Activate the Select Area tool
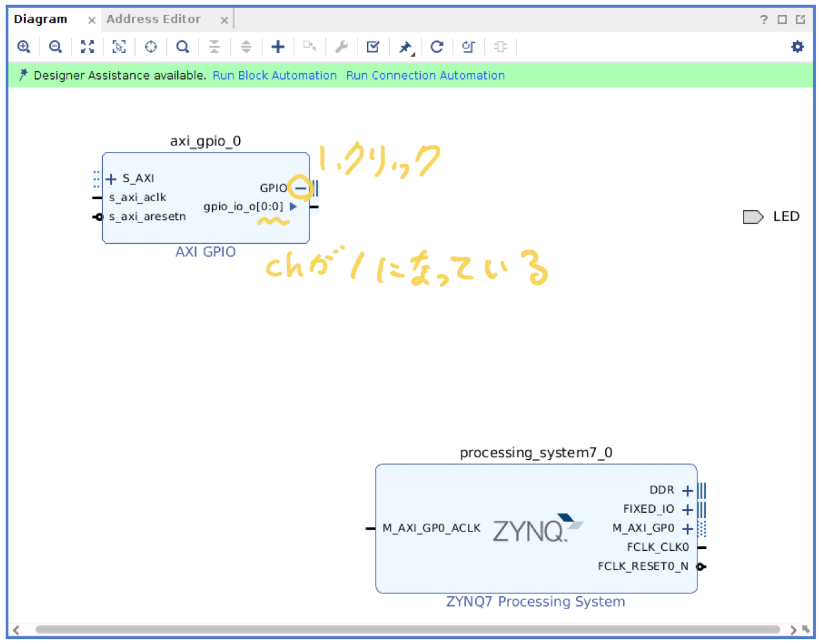 [x=119, y=47]
